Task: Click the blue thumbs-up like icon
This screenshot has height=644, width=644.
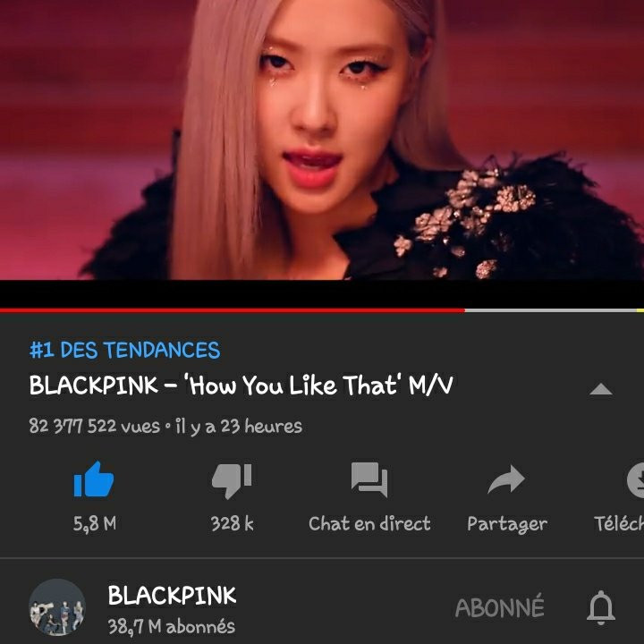Action: coord(94,479)
